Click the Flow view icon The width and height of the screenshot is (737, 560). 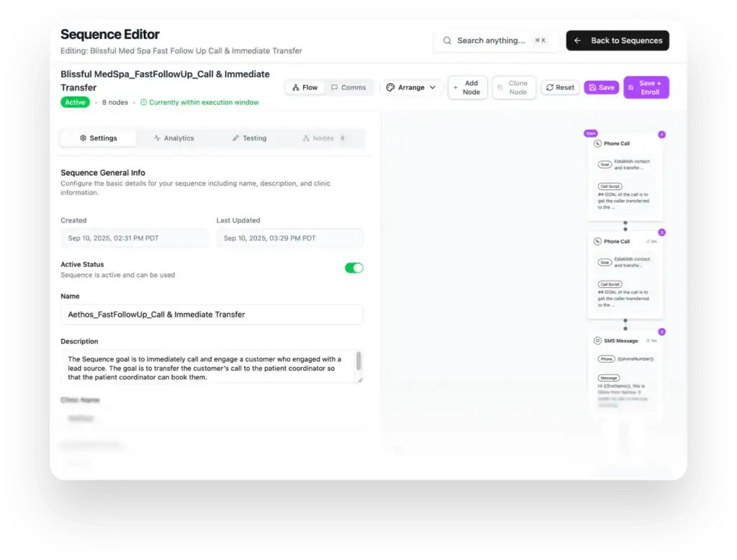(296, 88)
